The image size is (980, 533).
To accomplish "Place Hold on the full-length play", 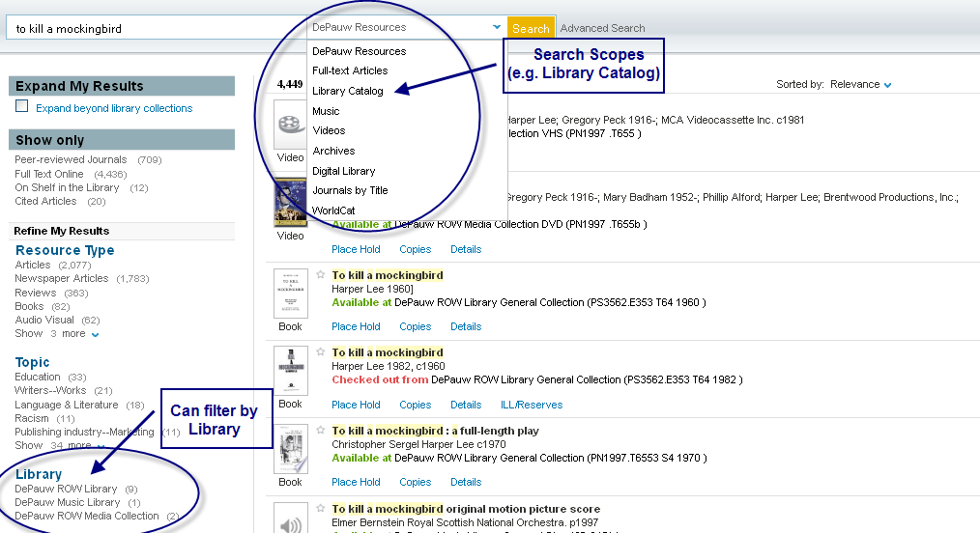I will click(x=356, y=482).
